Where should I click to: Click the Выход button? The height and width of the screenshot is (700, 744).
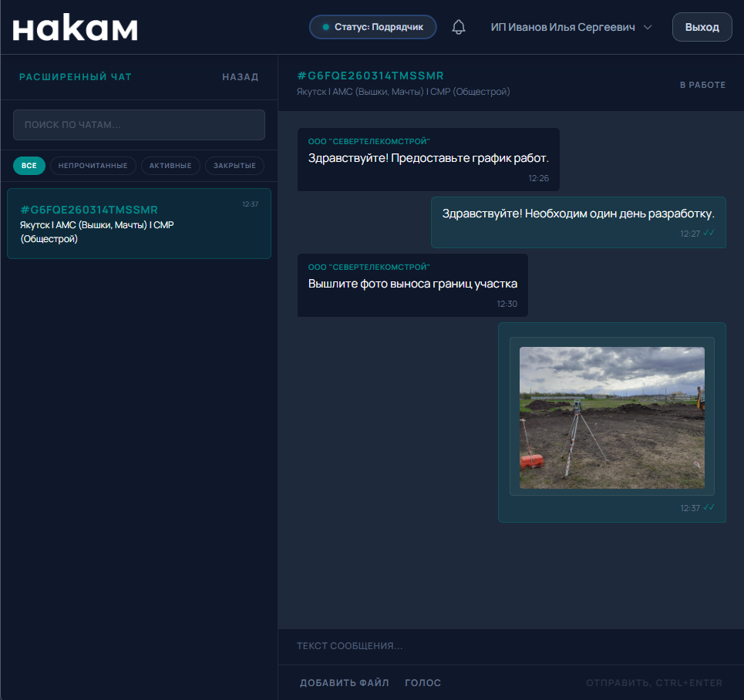coord(702,27)
